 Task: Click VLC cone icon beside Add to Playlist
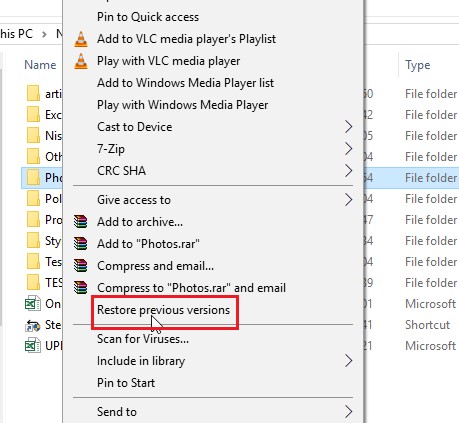[81, 39]
